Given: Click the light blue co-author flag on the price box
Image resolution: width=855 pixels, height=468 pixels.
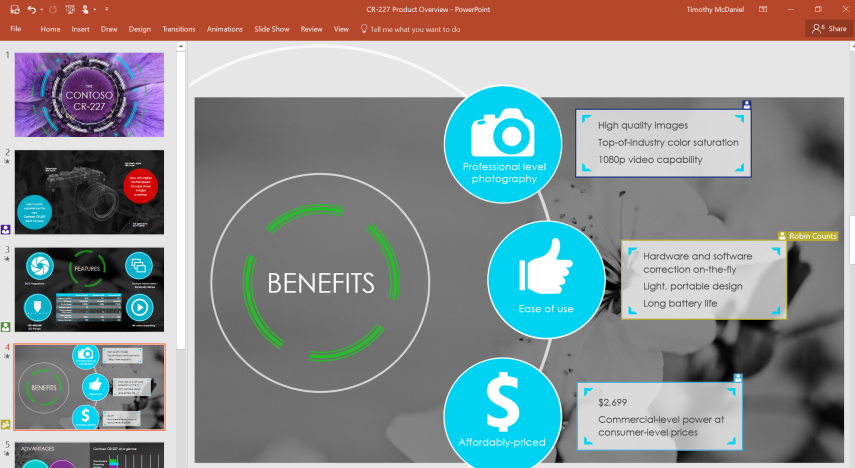Looking at the screenshot, I should click(x=737, y=377).
